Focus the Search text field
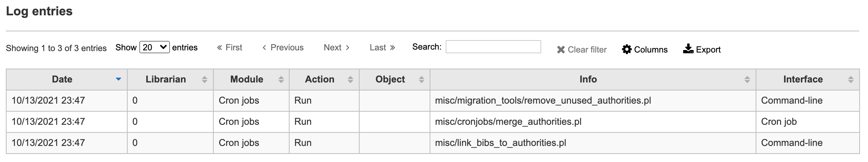This screenshot has width=868, height=162. [493, 47]
